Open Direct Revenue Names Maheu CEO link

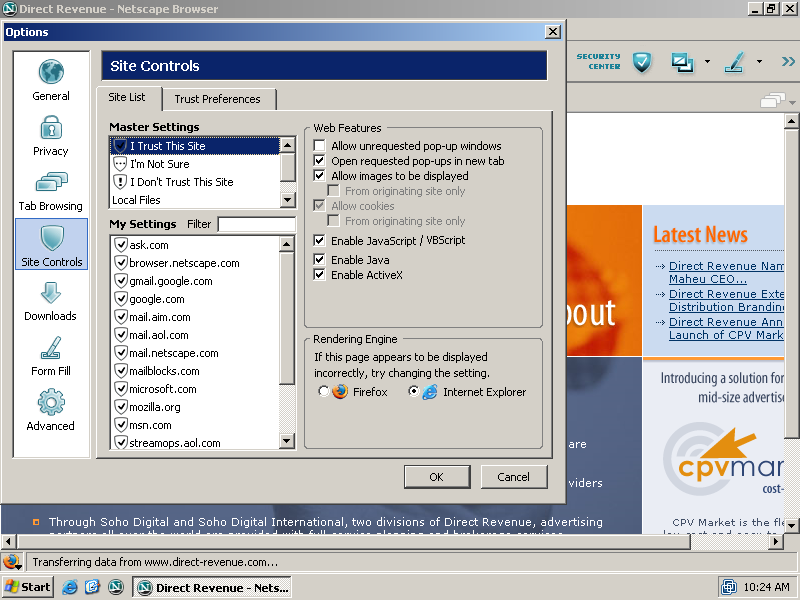(726, 272)
